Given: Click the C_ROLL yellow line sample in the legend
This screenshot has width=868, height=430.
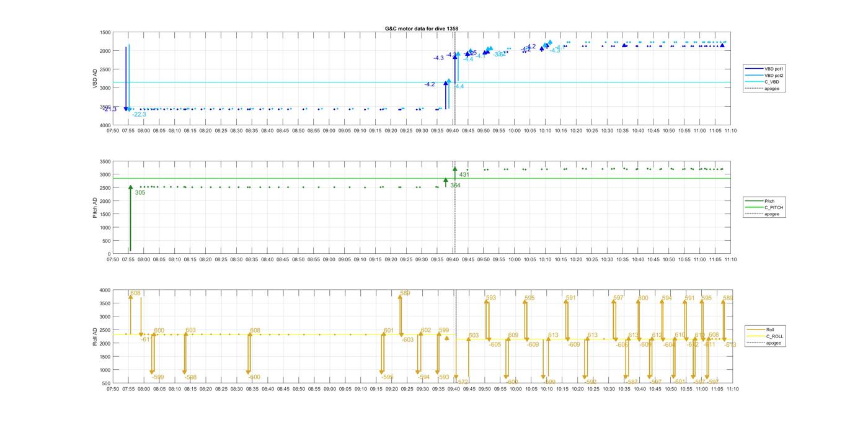Looking at the screenshot, I should click(756, 336).
